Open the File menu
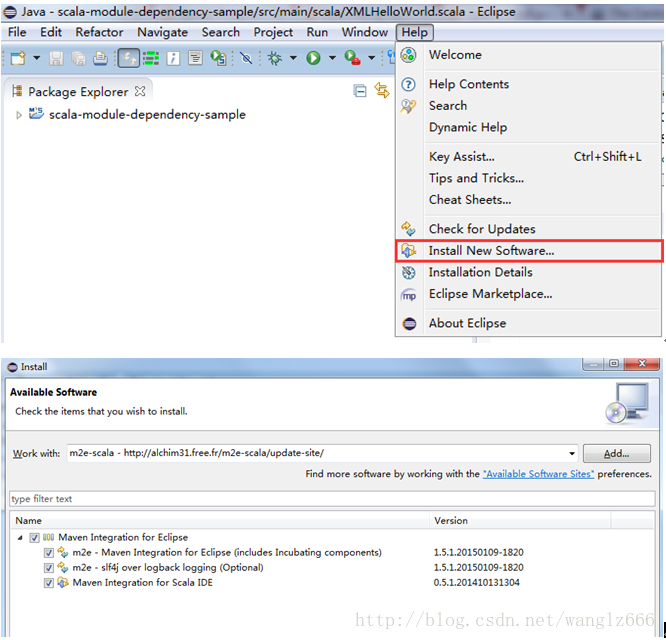Screen dimensions: 666x640 click(17, 32)
